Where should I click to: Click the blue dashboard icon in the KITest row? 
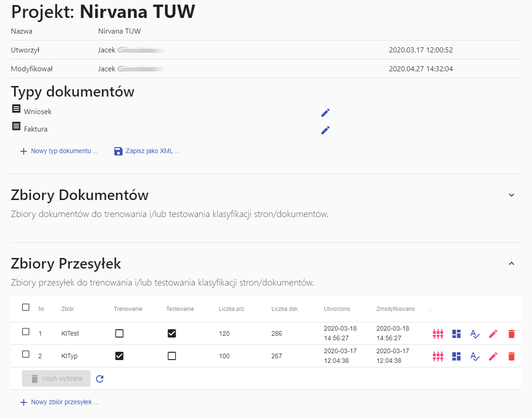click(456, 334)
